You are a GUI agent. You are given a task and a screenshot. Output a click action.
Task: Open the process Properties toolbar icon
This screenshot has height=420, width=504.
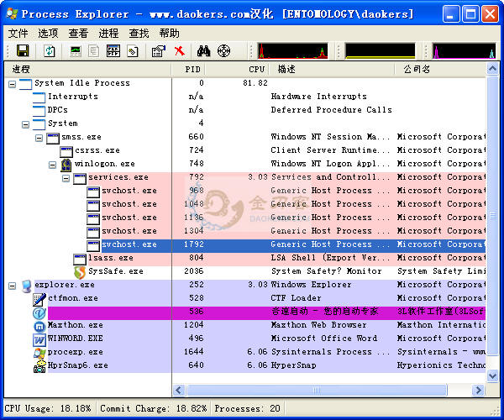pyautogui.click(x=159, y=50)
